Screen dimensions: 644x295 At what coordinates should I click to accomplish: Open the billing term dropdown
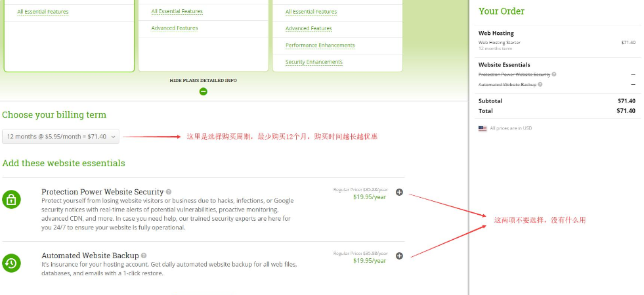tap(60, 137)
